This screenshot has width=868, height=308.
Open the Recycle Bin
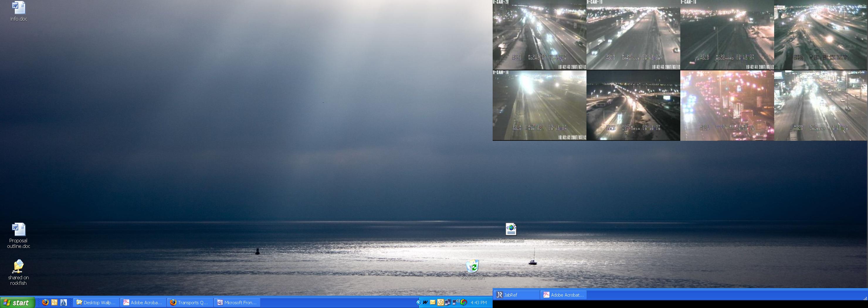[472, 270]
